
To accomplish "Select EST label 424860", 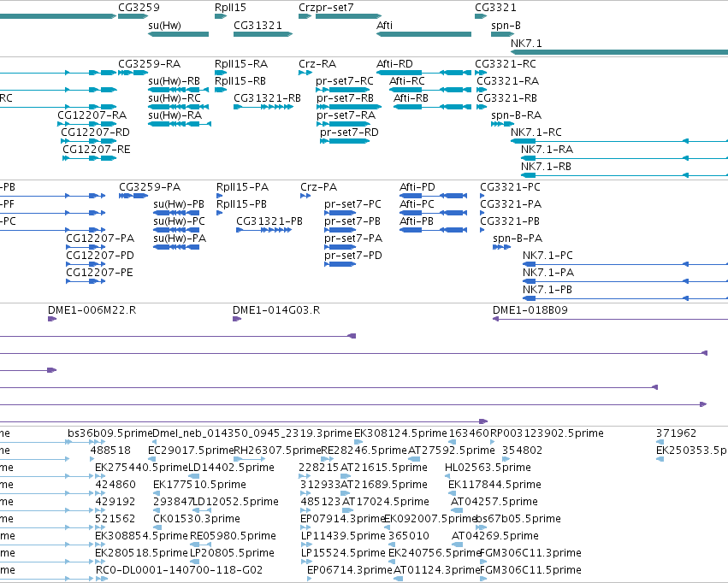I will [115, 486].
